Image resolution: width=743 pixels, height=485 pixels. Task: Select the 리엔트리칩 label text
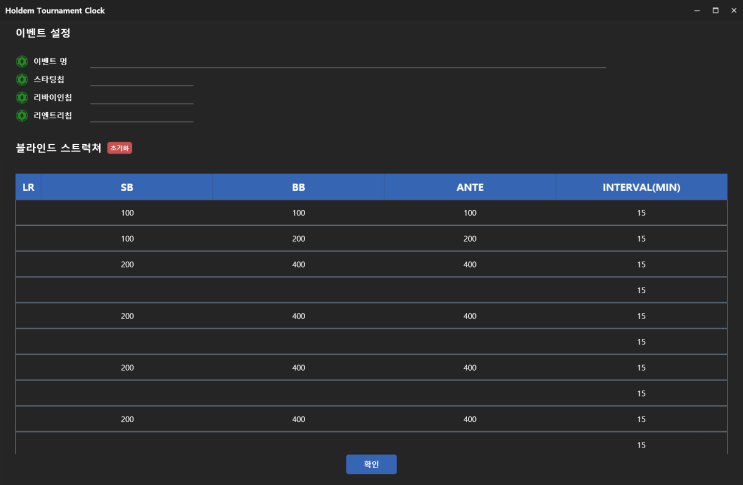pyautogui.click(x=53, y=115)
